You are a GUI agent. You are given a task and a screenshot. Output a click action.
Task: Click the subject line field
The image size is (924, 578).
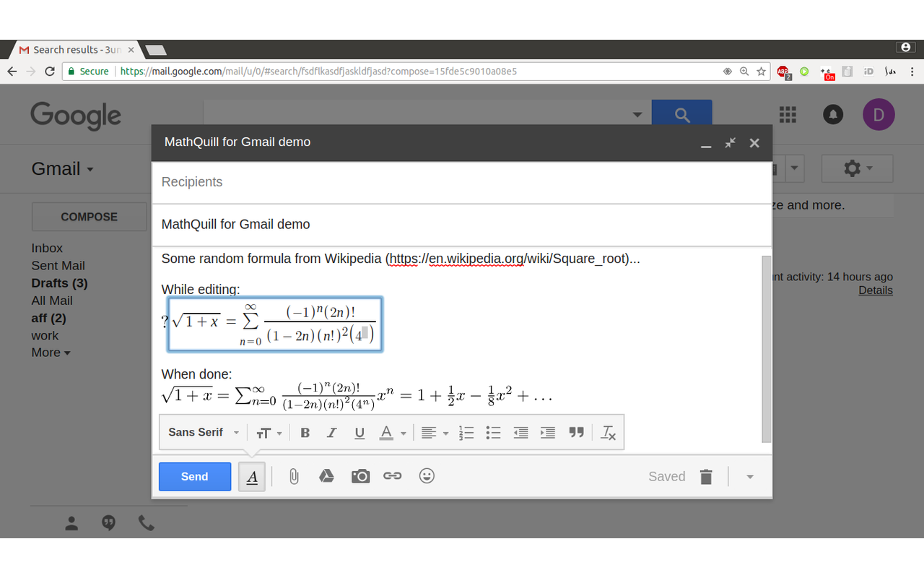click(462, 225)
